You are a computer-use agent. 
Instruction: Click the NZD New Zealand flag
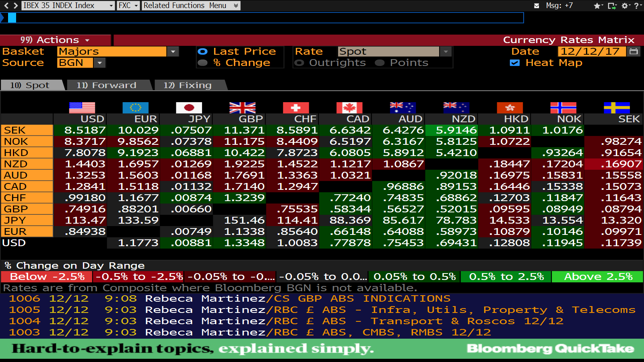click(456, 107)
